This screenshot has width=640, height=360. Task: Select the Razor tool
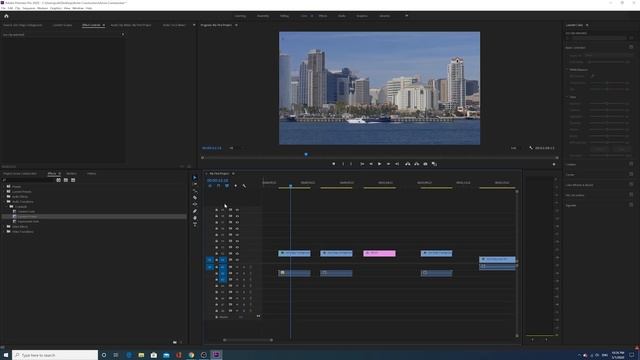pos(195,198)
